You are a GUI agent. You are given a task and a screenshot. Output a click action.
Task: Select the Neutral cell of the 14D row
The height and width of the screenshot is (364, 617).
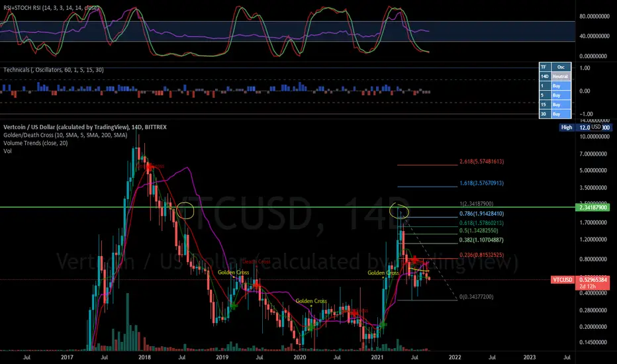(x=561, y=76)
